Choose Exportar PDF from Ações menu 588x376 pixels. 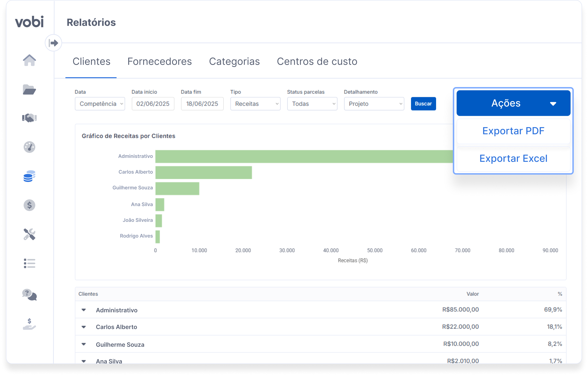click(x=513, y=131)
